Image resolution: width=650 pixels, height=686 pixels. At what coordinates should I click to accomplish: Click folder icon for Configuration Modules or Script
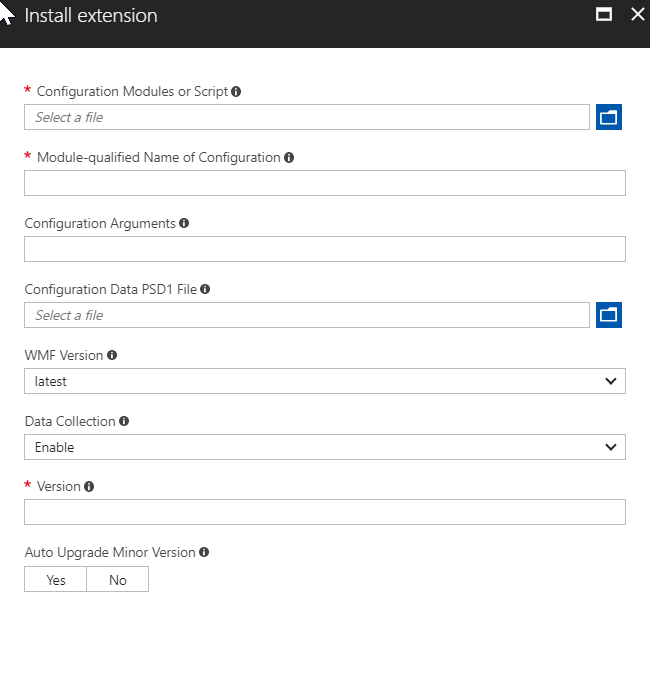pyautogui.click(x=609, y=117)
